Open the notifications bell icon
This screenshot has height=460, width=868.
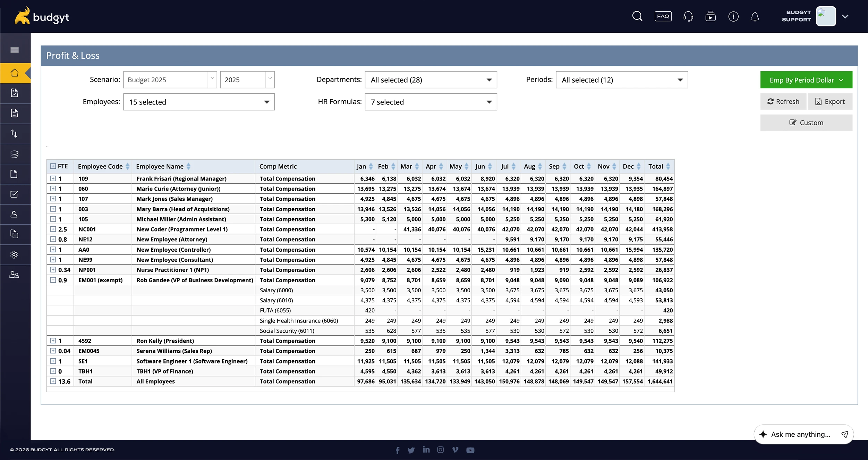755,16
